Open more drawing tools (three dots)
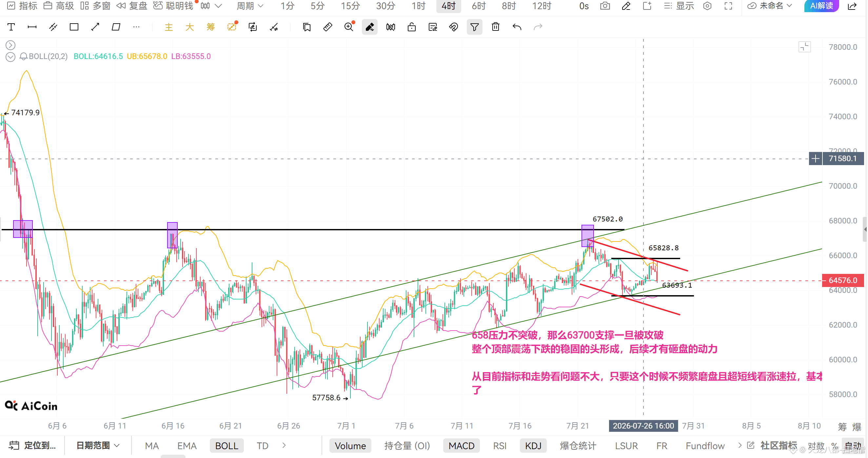This screenshot has height=458, width=868. pyautogui.click(x=136, y=27)
